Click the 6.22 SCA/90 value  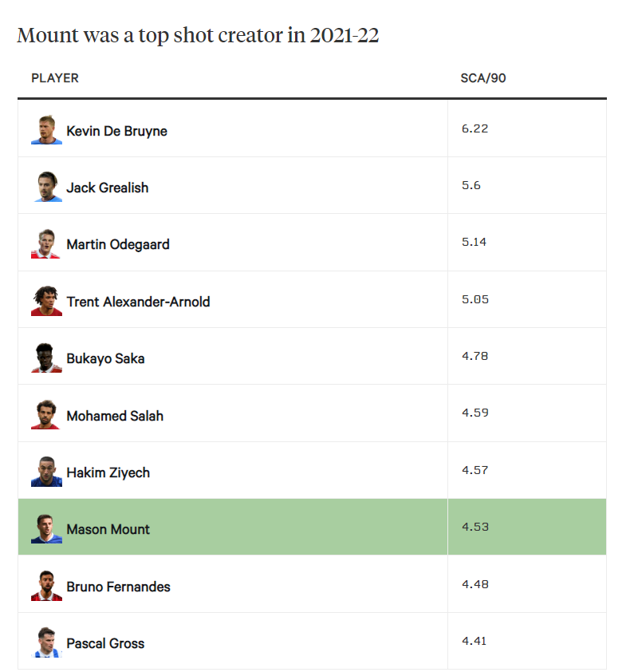click(475, 128)
